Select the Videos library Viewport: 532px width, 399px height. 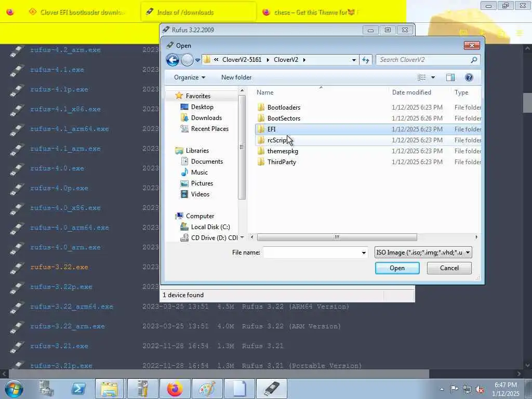pyautogui.click(x=200, y=194)
